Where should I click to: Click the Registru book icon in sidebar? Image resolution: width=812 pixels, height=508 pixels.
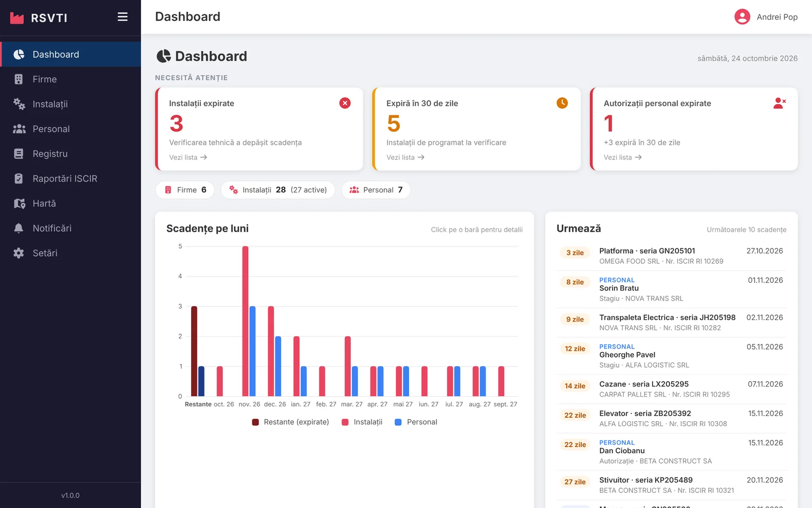point(19,154)
